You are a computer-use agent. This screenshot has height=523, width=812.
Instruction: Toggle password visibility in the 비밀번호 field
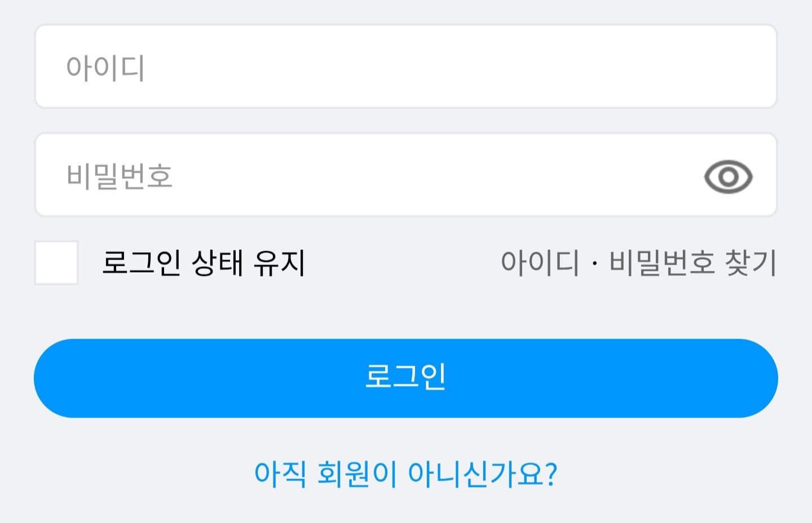click(728, 177)
